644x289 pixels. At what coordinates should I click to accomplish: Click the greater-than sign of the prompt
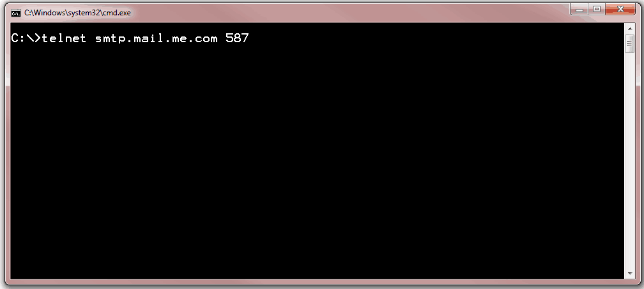(x=36, y=38)
